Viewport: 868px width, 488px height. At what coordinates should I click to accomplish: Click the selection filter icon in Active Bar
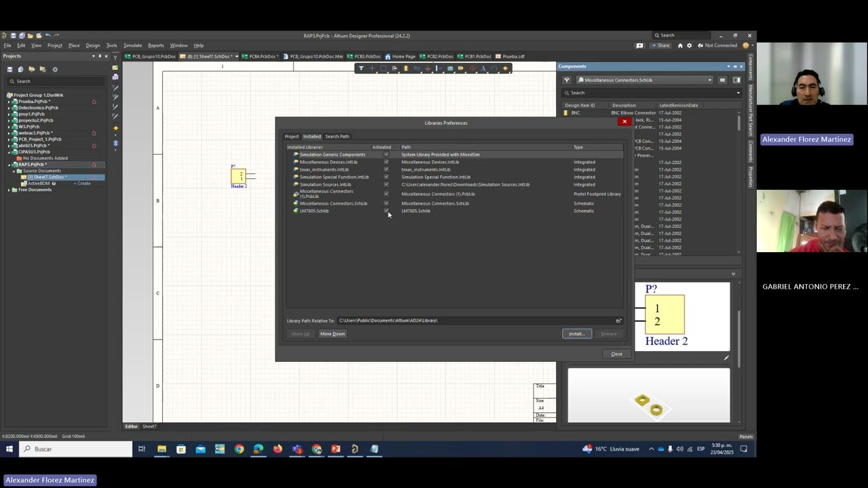pyautogui.click(x=361, y=68)
